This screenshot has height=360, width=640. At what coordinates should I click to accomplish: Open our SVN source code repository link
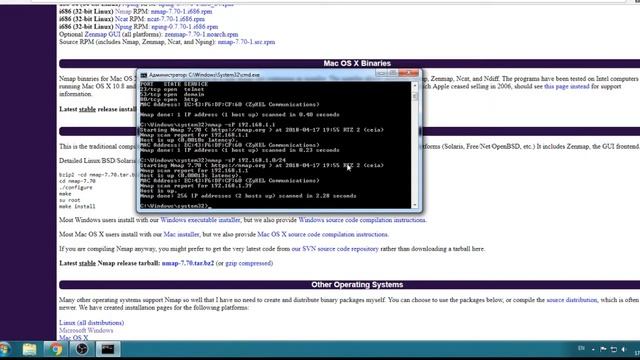(335, 249)
